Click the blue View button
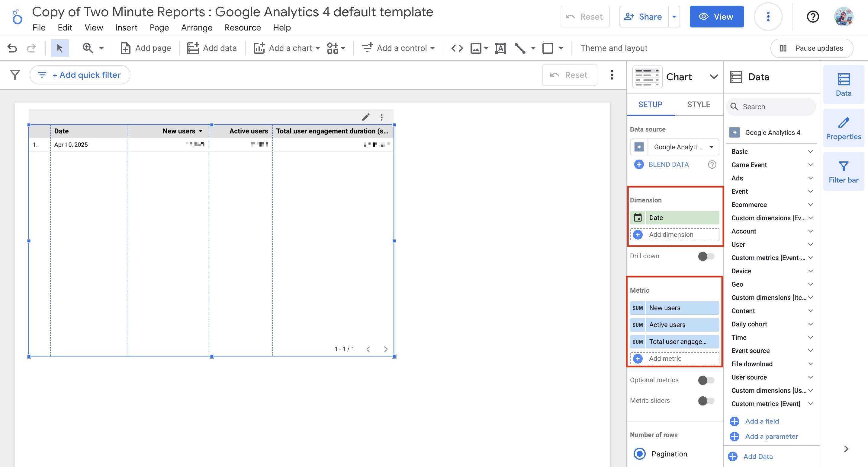This screenshot has height=467, width=868. point(716,17)
